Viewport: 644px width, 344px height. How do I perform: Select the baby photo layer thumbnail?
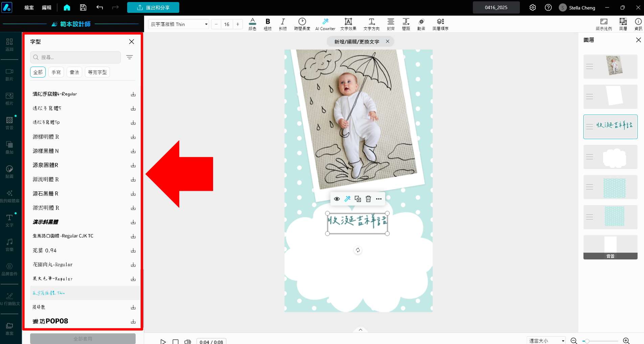(611, 67)
